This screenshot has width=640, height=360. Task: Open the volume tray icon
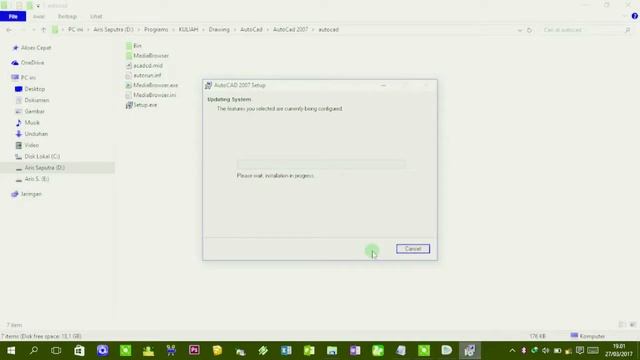546,351
